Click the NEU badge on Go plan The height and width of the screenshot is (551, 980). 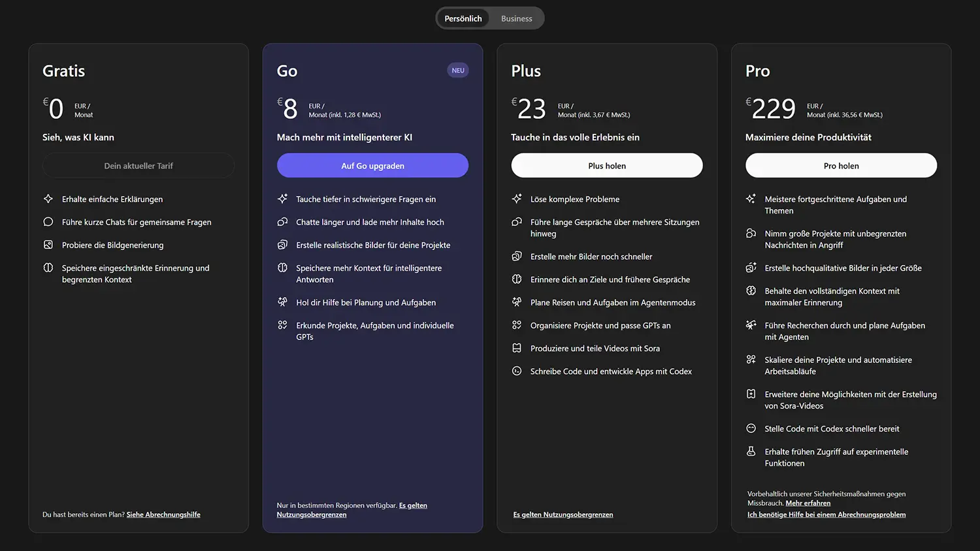point(458,71)
